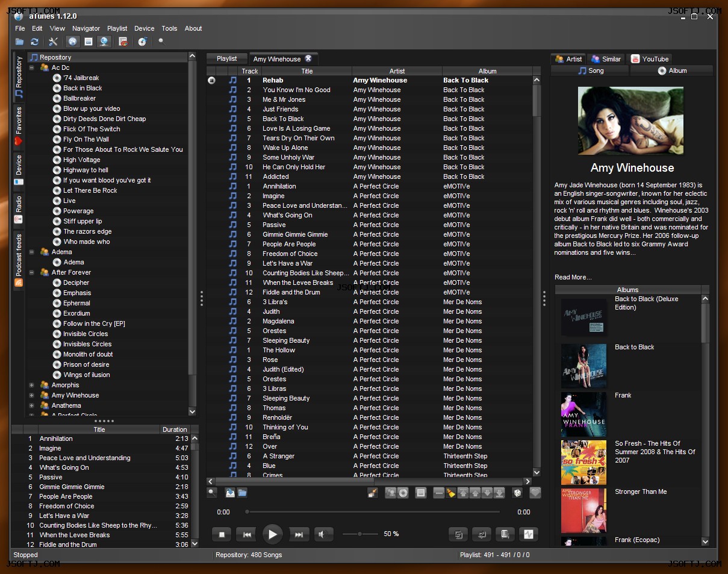
Task: Open the Tools menu
Action: click(169, 28)
